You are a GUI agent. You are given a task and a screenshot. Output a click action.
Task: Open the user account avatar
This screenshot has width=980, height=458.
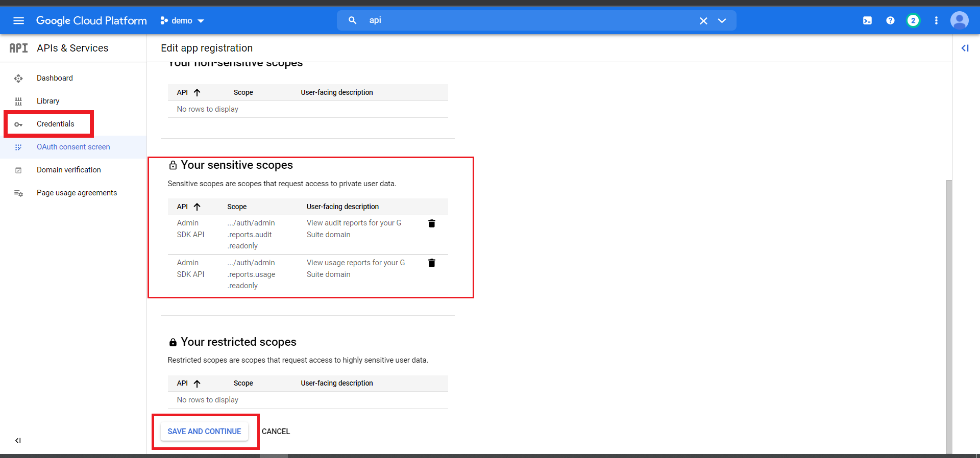(959, 20)
